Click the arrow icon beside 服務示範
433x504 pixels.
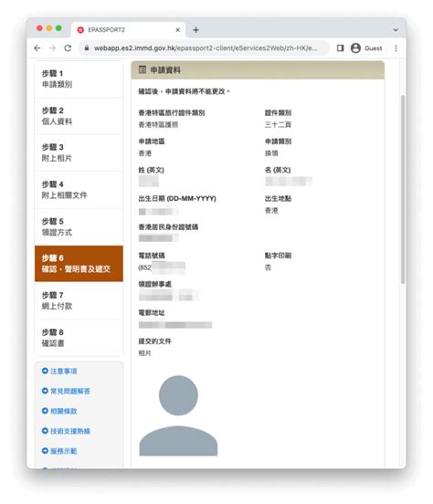[x=45, y=451]
